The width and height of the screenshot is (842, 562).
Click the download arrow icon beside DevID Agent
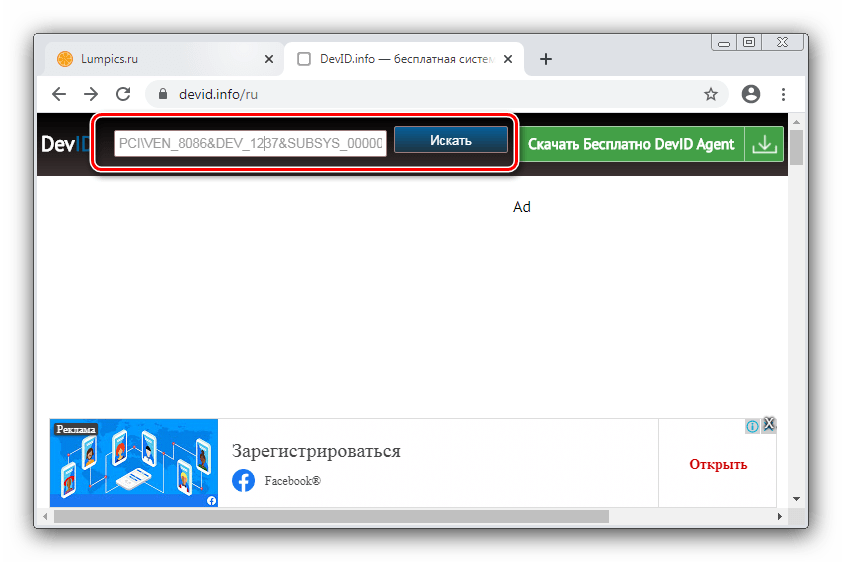coord(764,144)
